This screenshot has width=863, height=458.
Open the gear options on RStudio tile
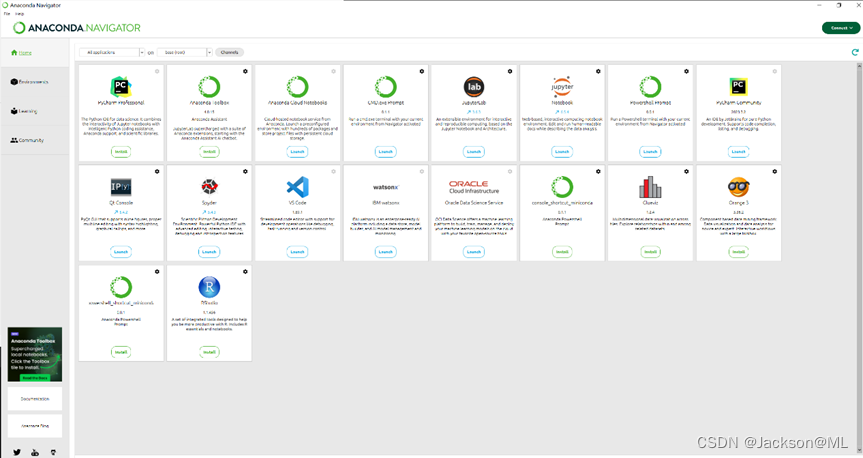pyautogui.click(x=245, y=272)
